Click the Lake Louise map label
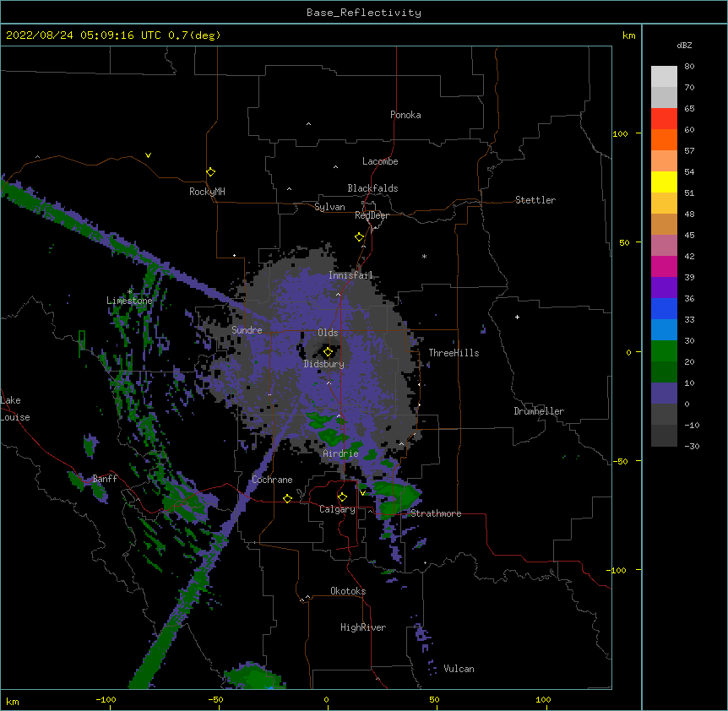Image resolution: width=728 pixels, height=711 pixels. (15, 409)
